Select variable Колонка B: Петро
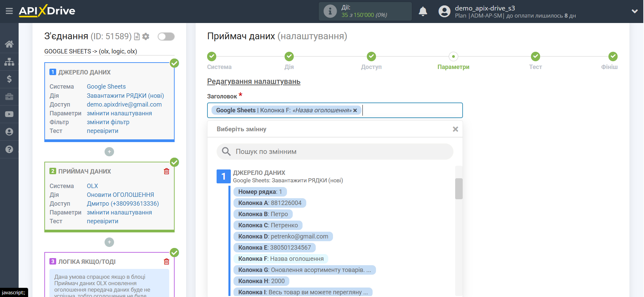 point(263,214)
